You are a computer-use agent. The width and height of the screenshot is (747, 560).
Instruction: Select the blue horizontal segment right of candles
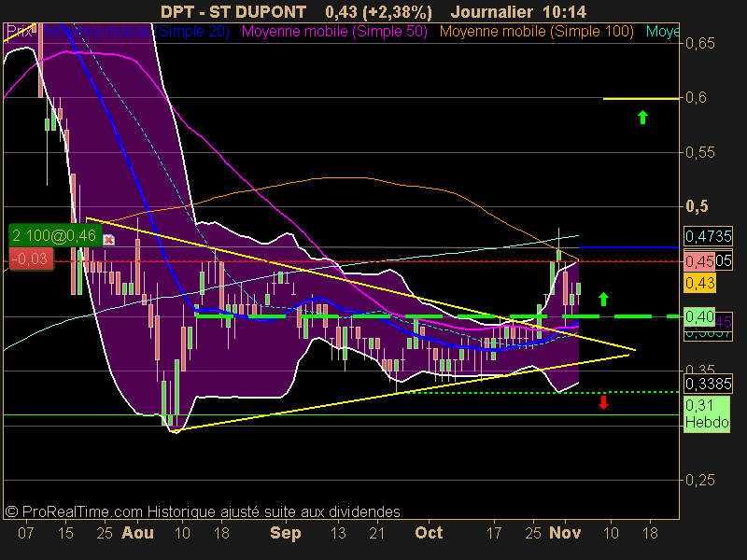[x=628, y=247]
